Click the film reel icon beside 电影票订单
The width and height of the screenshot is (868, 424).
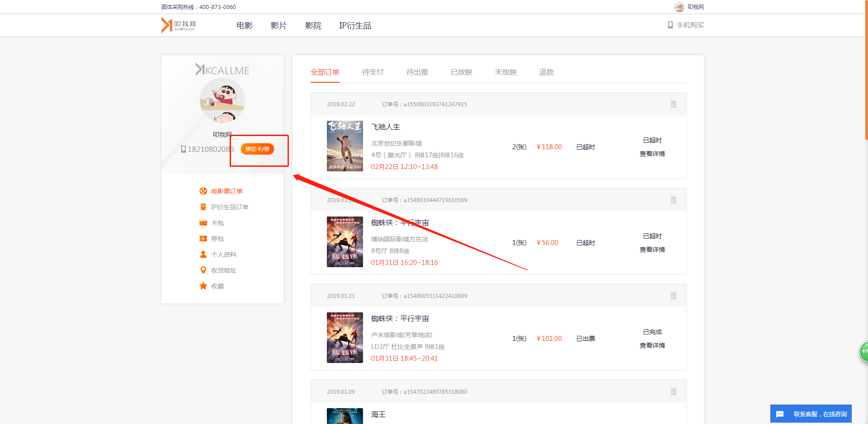click(x=203, y=191)
